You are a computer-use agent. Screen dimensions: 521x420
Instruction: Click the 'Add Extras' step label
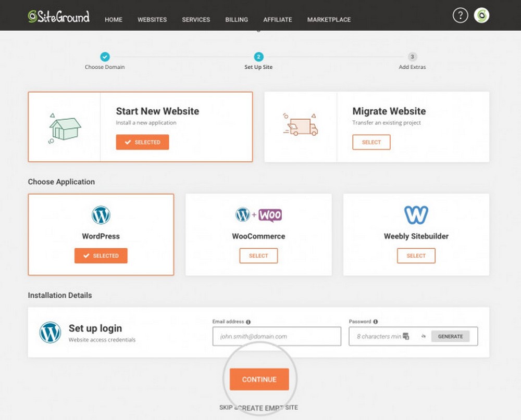(x=412, y=67)
